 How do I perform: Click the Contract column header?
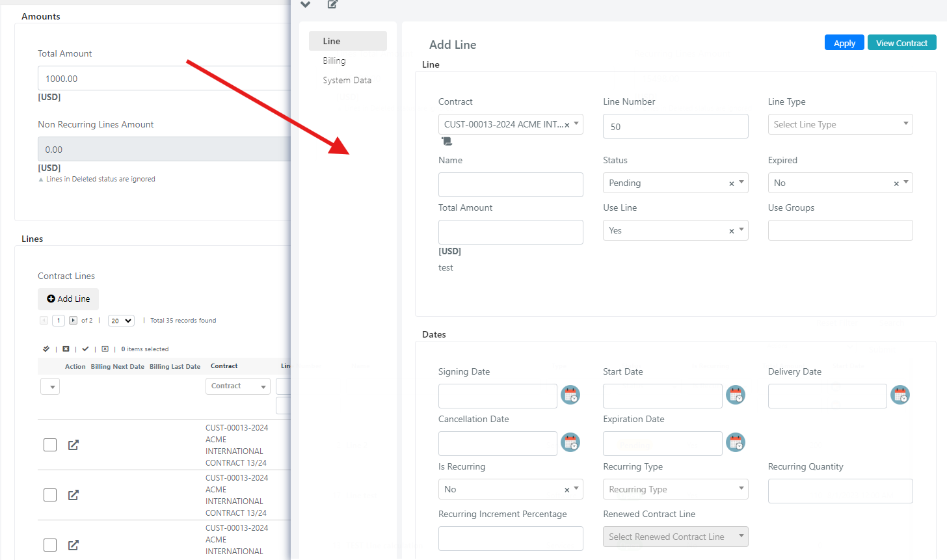click(224, 366)
